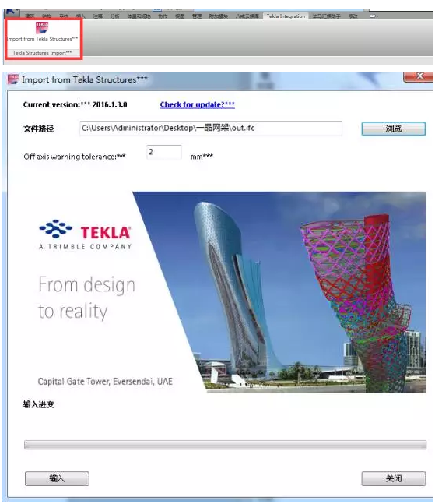The width and height of the screenshot is (435, 504).
Task: Open the 管理 ribbon tab
Action: click(x=197, y=16)
